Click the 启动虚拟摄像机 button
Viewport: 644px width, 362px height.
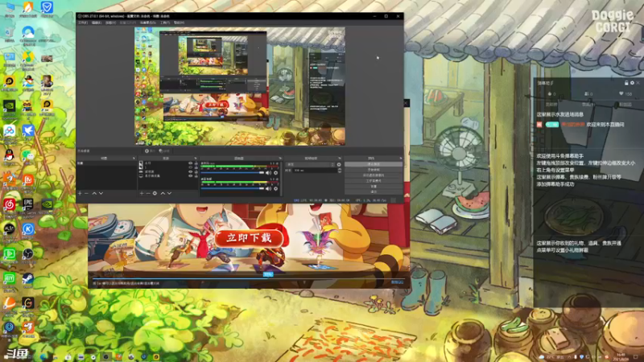374,175
